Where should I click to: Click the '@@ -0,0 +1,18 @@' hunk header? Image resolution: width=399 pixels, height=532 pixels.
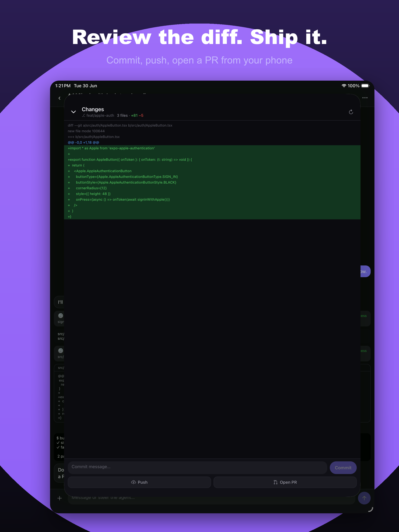(84, 142)
